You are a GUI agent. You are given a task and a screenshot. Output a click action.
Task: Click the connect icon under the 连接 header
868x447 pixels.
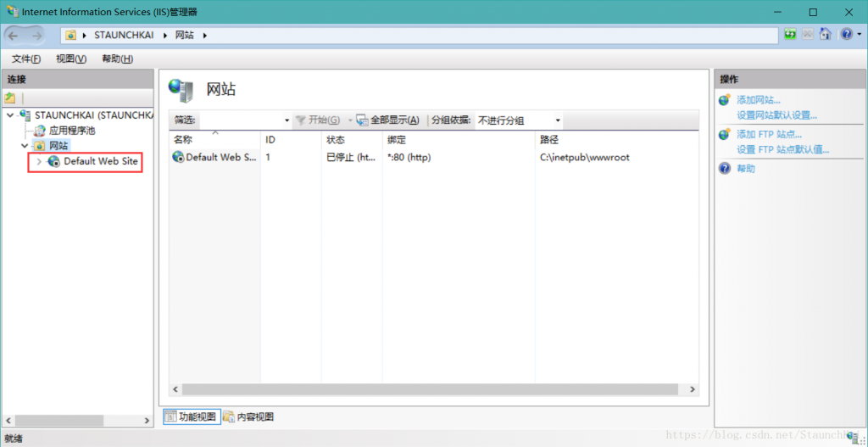(x=10, y=98)
